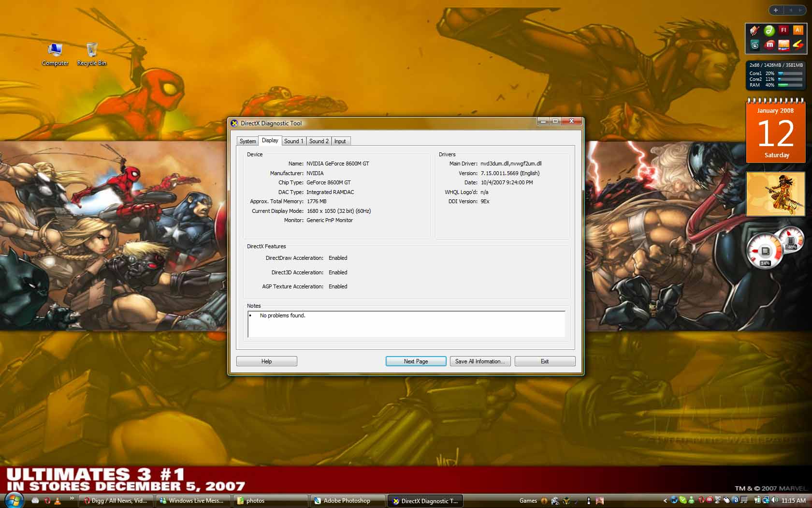This screenshot has width=812, height=508.
Task: Click DirectDraw Acceleration Enabled value
Action: [338, 258]
